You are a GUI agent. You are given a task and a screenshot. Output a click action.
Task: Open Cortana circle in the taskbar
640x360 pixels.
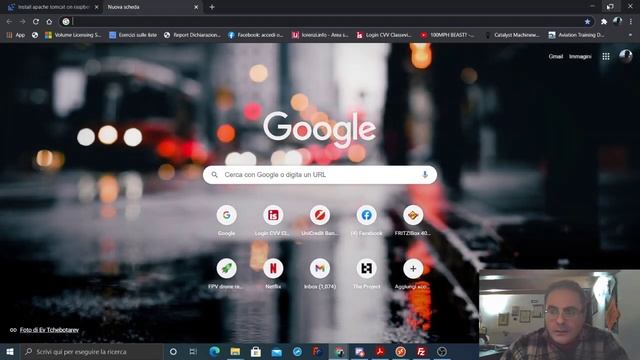point(173,351)
